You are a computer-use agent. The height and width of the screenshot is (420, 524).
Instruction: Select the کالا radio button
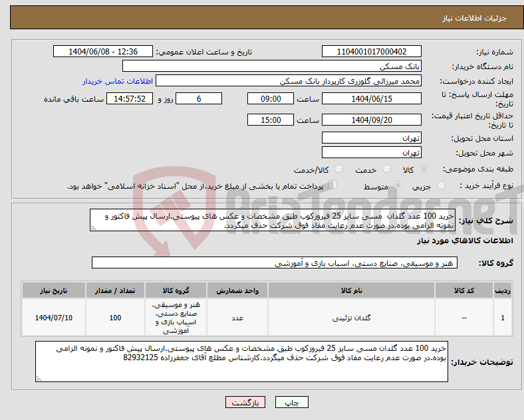tap(424, 169)
